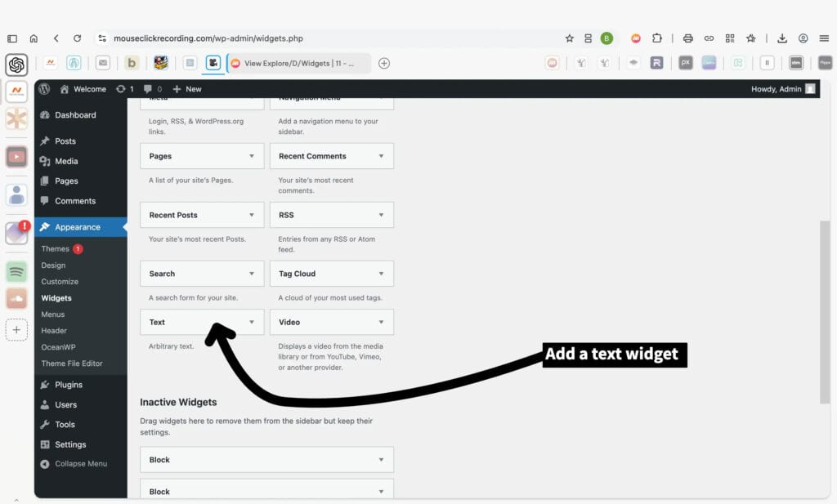
Task: Open Spotify from the browser sidebar
Action: pyautogui.click(x=16, y=271)
